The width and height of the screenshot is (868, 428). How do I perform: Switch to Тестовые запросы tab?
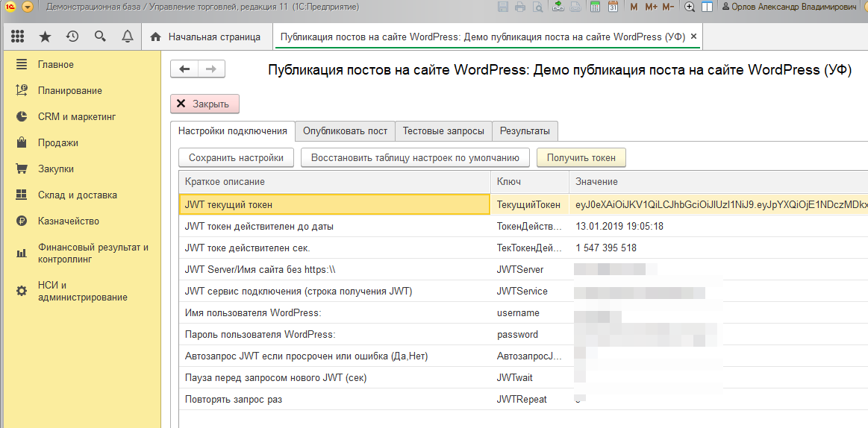443,131
